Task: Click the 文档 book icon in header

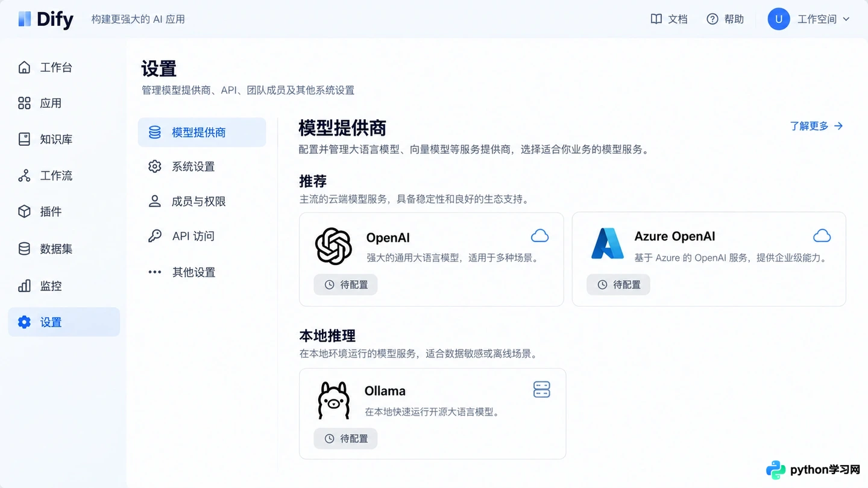Action: coord(656,19)
